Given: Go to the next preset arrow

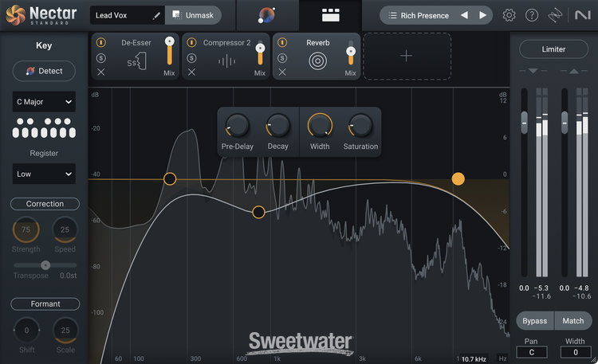Looking at the screenshot, I should pyautogui.click(x=483, y=15).
